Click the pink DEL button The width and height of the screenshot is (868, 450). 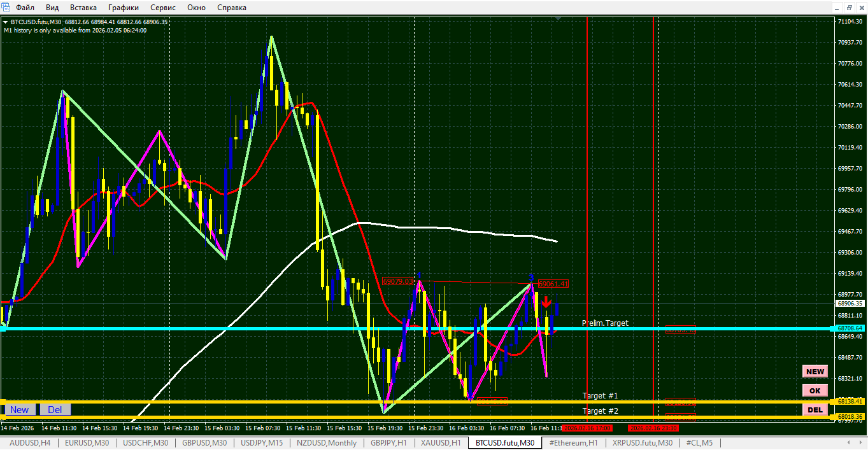815,410
